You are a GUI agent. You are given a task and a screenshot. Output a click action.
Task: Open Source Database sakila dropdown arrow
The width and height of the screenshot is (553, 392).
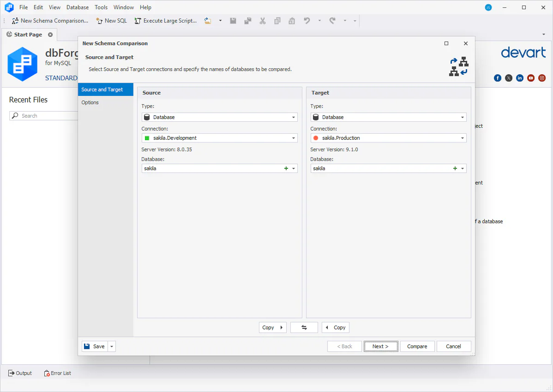294,168
